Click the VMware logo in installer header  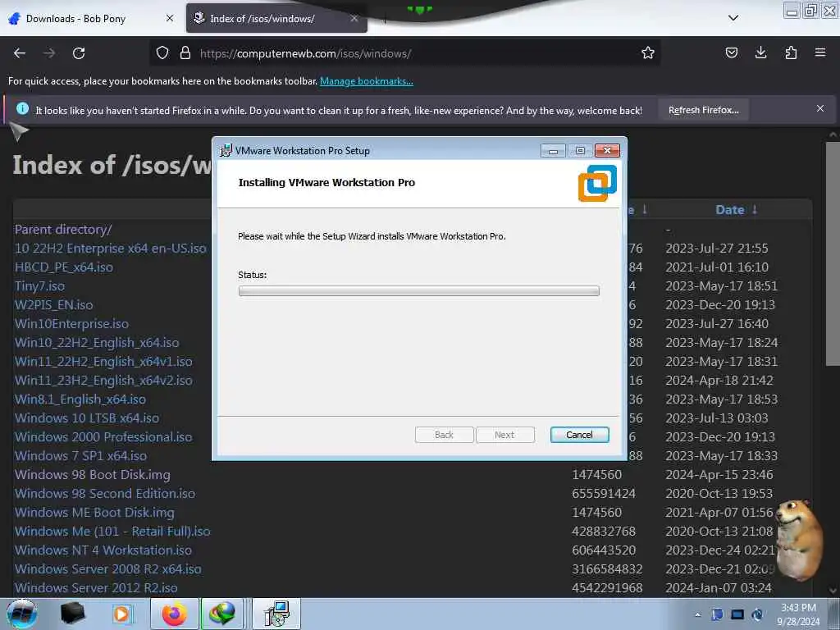(x=597, y=183)
